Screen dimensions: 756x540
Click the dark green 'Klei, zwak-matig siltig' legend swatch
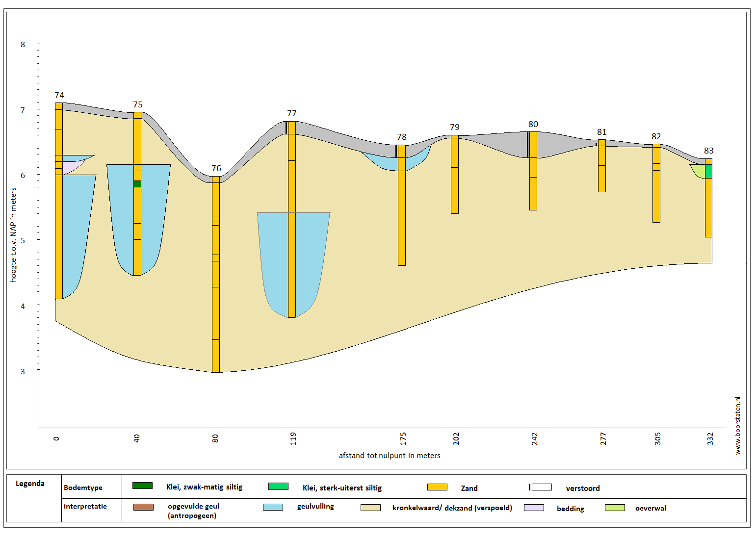tap(142, 486)
